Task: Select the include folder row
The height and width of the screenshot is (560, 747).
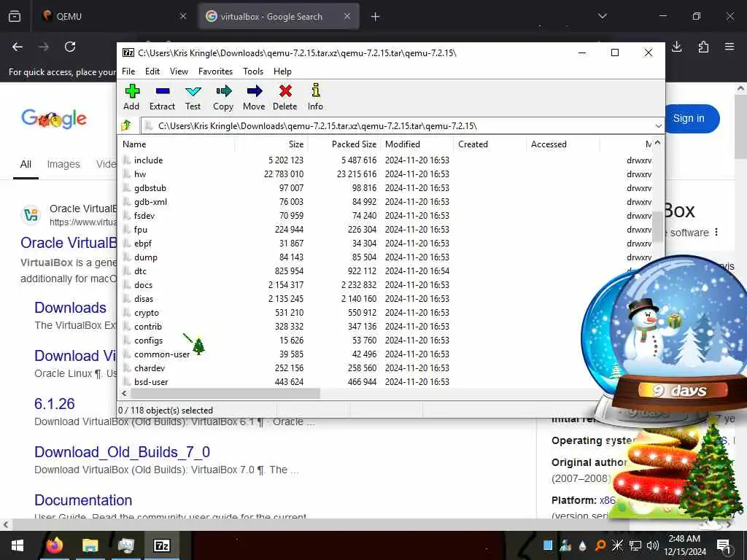Action: 386,160
